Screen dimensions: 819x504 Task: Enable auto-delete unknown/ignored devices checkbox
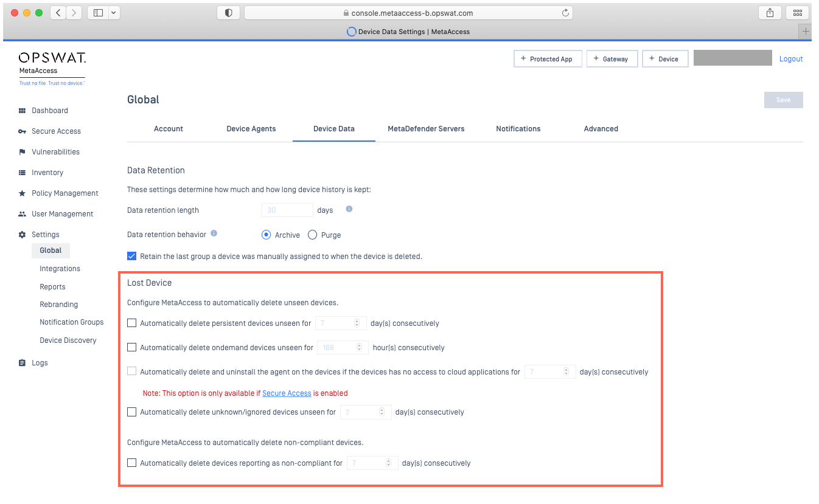[131, 412]
